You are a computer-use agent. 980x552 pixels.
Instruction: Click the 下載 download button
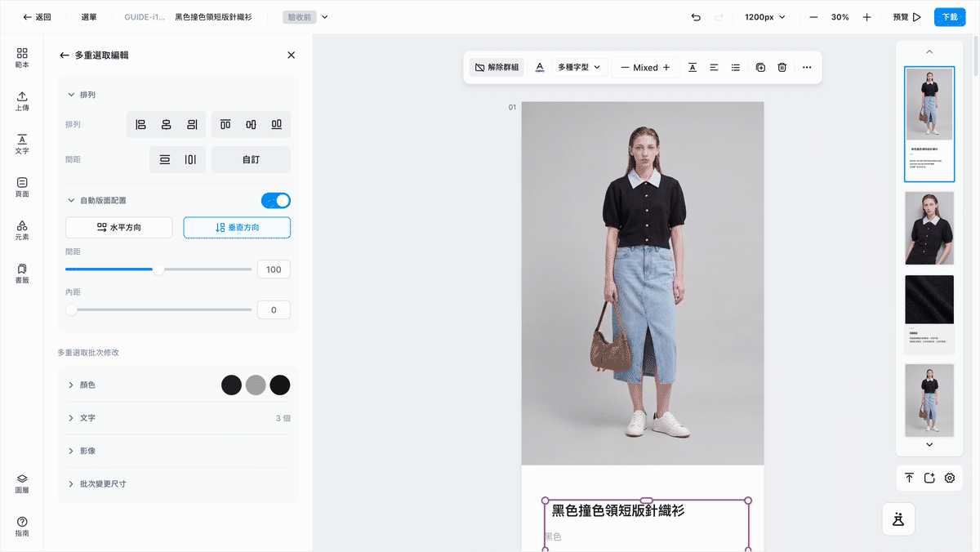(950, 17)
